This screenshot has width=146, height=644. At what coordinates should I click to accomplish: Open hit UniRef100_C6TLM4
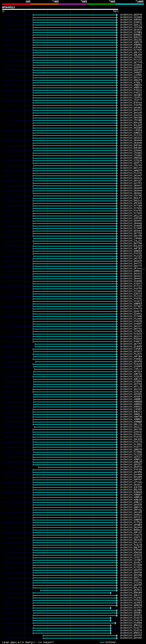(131, 27)
